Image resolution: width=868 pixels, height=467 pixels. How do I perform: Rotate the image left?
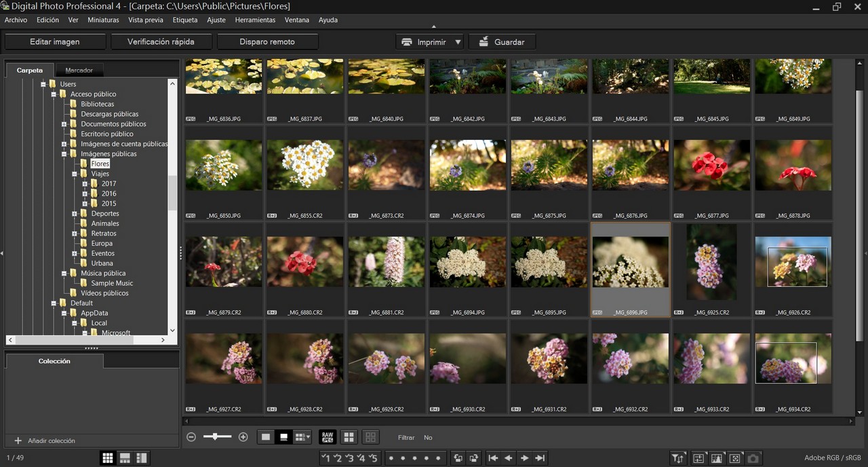458,458
